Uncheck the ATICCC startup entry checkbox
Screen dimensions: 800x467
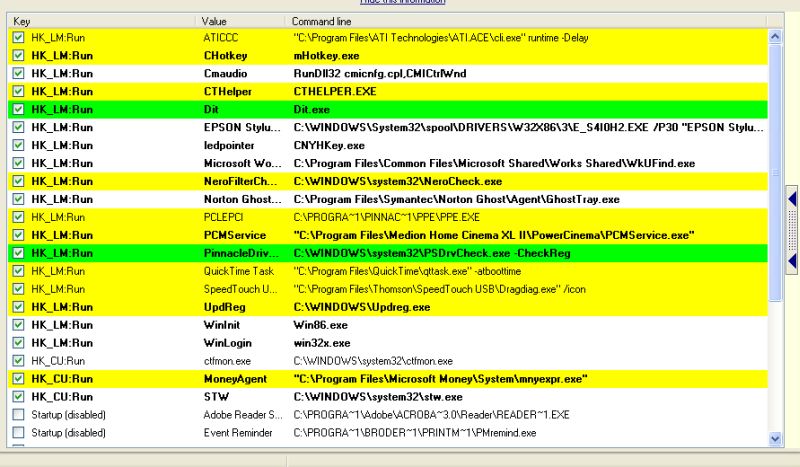click(x=18, y=37)
